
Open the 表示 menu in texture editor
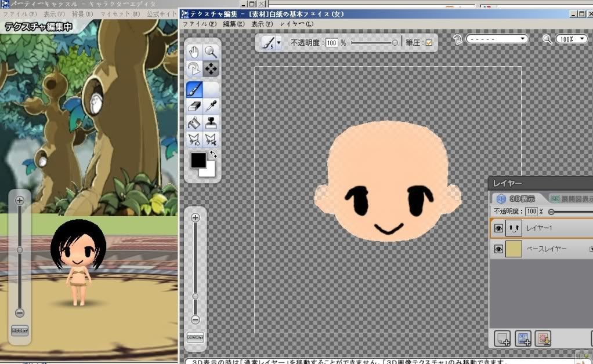(262, 24)
